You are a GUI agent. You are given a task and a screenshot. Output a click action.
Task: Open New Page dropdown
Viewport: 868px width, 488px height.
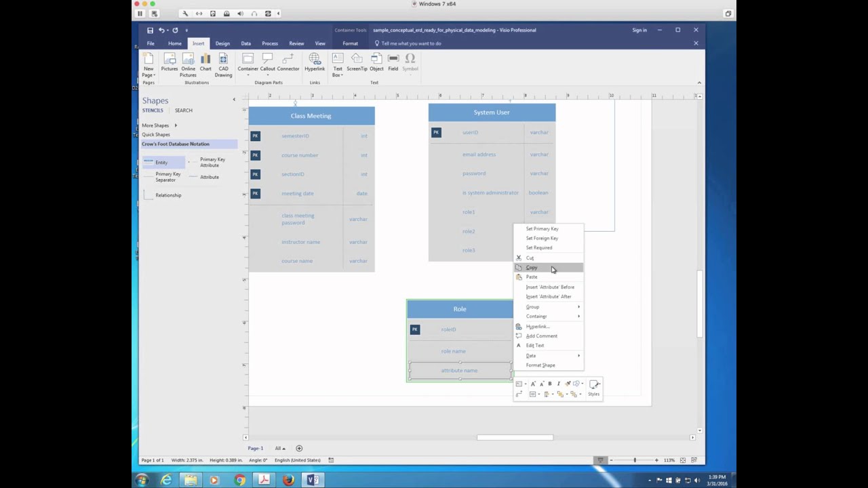pos(148,73)
